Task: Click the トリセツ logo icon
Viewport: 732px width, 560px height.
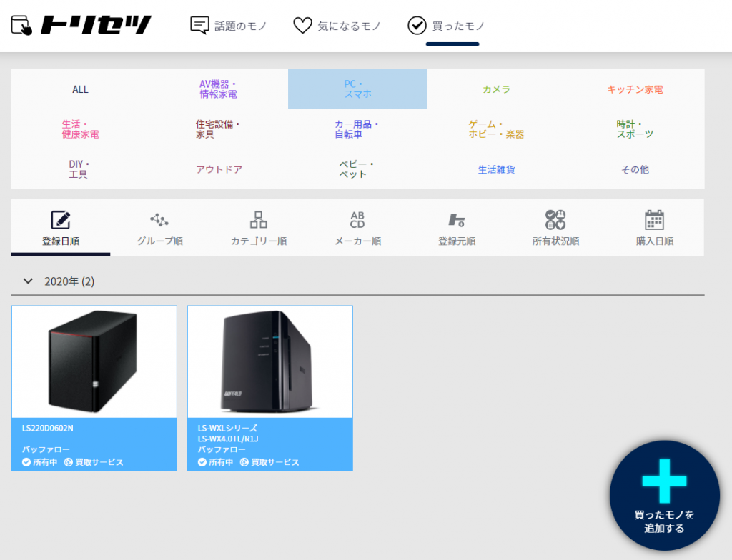Action: point(21,25)
